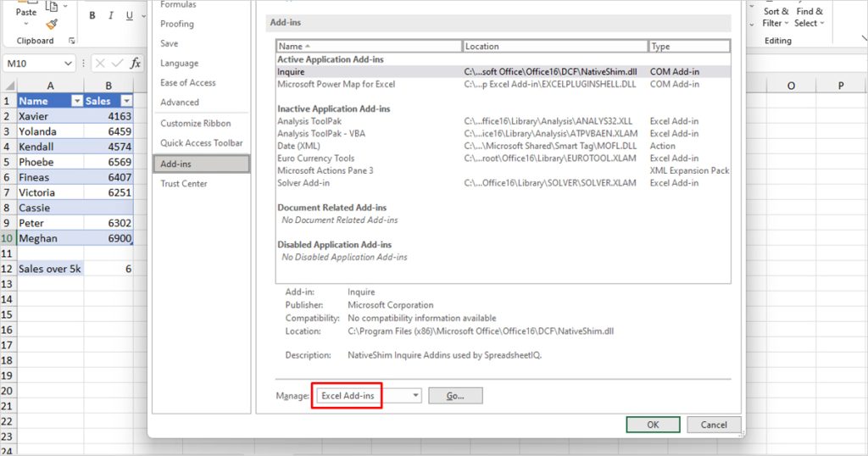Viewport: 868px width, 456px height.
Task: Click the Copy icon in Clipboard group
Action: [x=52, y=6]
